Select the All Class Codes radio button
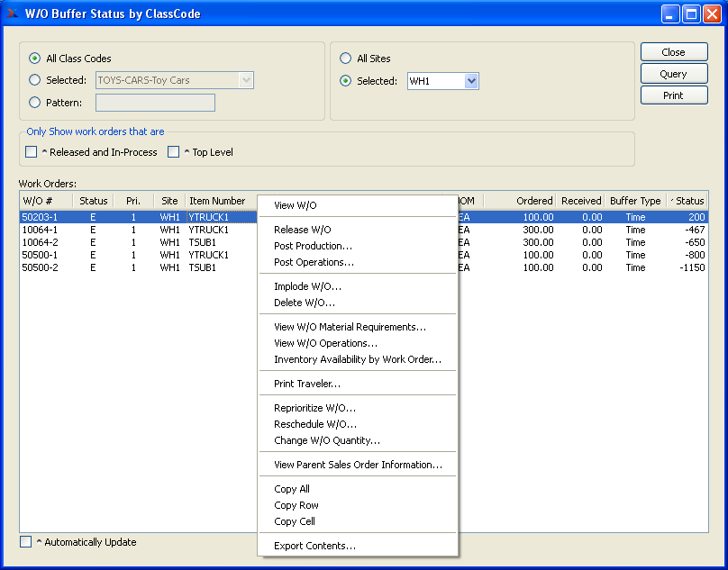Viewport: 728px width, 570px height. tap(35, 59)
